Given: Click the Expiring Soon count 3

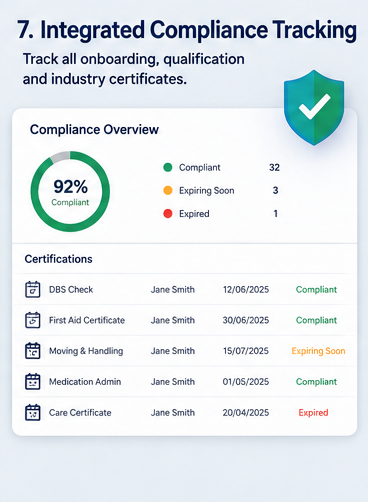Looking at the screenshot, I should (275, 190).
